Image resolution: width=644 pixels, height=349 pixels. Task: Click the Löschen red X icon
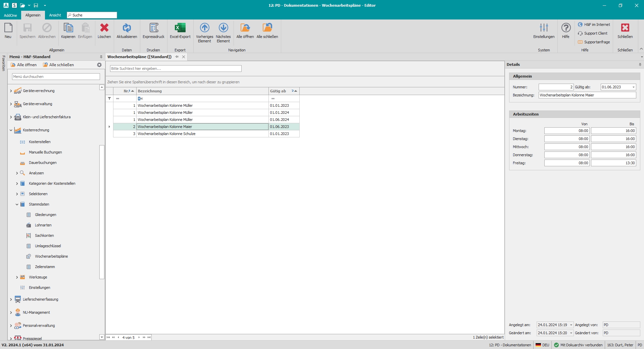pyautogui.click(x=104, y=28)
